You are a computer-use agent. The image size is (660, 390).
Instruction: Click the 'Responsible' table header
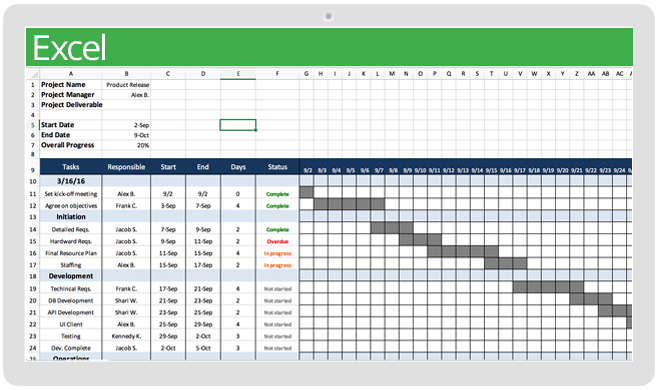(126, 167)
